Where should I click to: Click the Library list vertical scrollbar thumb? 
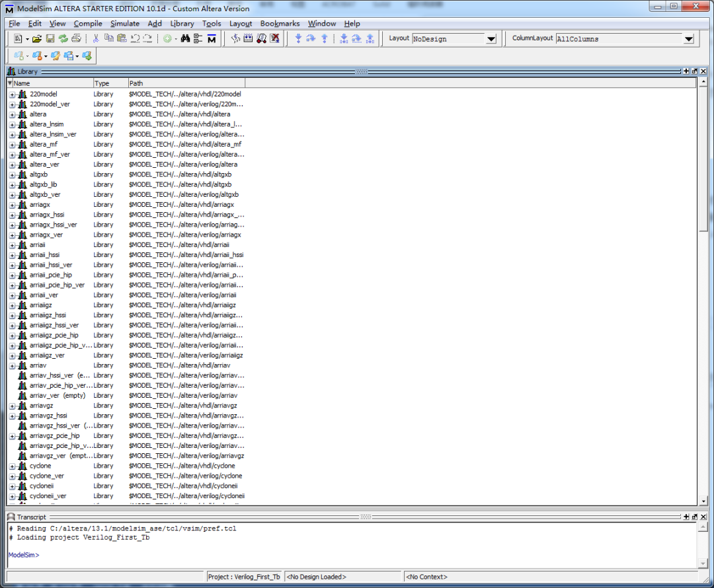[703, 159]
